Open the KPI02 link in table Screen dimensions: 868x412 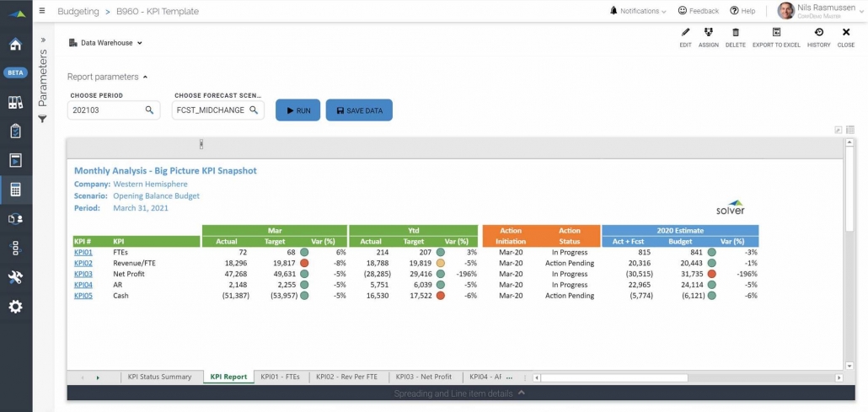(83, 263)
